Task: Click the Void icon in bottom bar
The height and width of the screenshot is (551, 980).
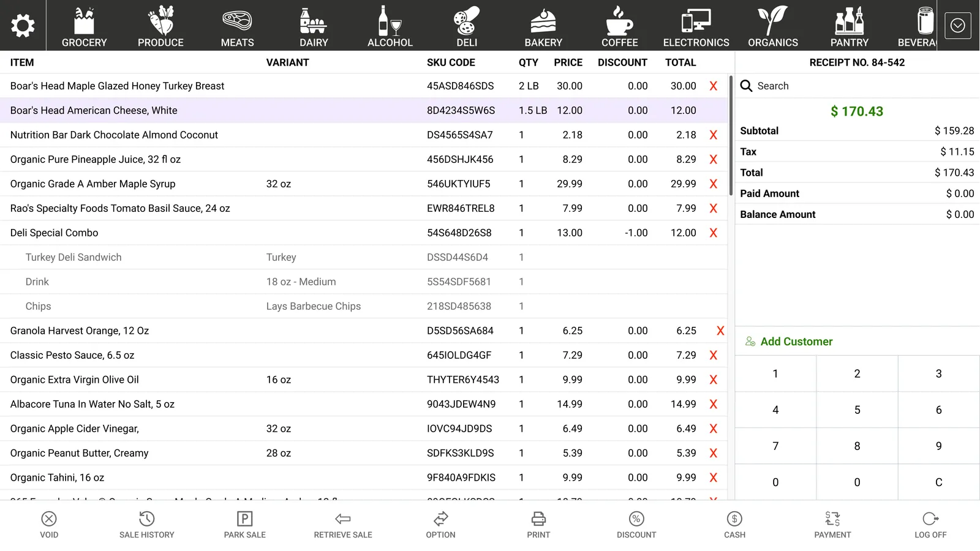Action: point(49,519)
